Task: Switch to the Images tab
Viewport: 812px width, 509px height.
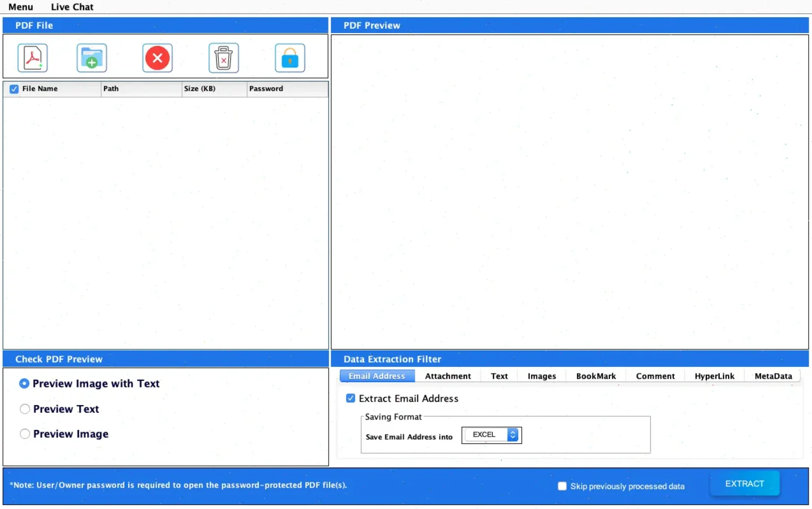Action: point(542,376)
